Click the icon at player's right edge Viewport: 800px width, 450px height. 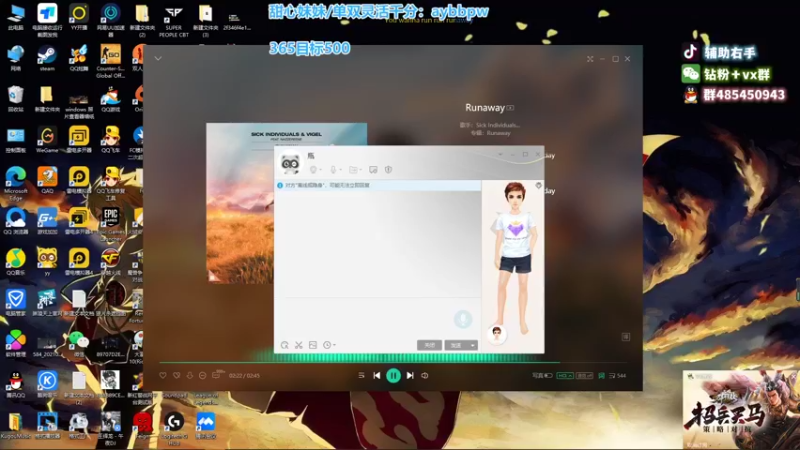click(x=626, y=337)
